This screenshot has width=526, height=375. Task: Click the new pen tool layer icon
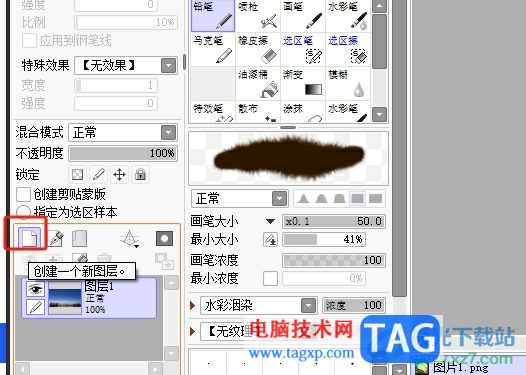pyautogui.click(x=56, y=238)
